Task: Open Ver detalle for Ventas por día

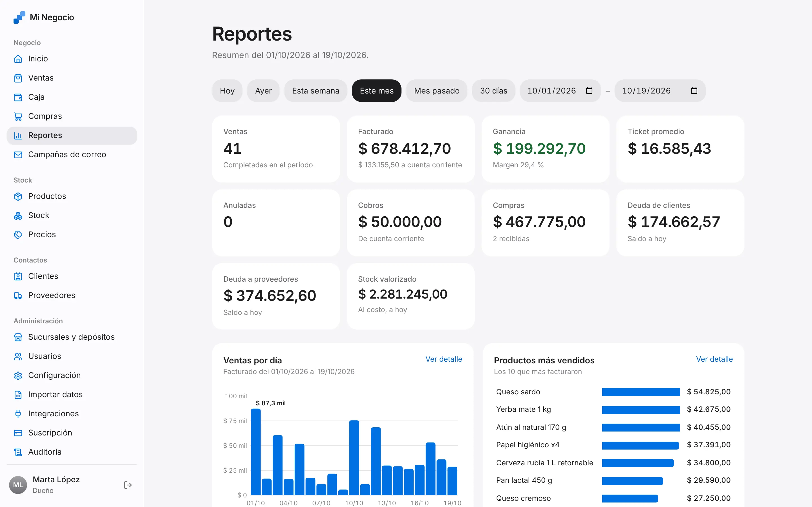Action: [x=443, y=359]
